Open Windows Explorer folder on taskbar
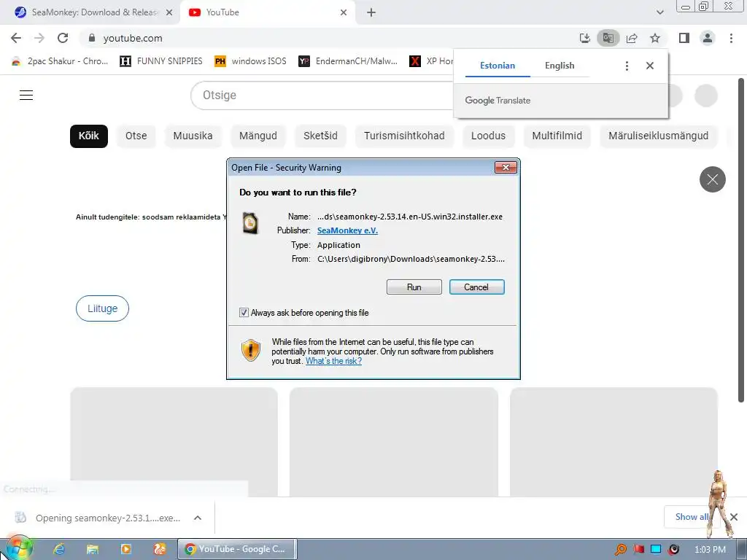The height and width of the screenshot is (560, 747). [93, 549]
